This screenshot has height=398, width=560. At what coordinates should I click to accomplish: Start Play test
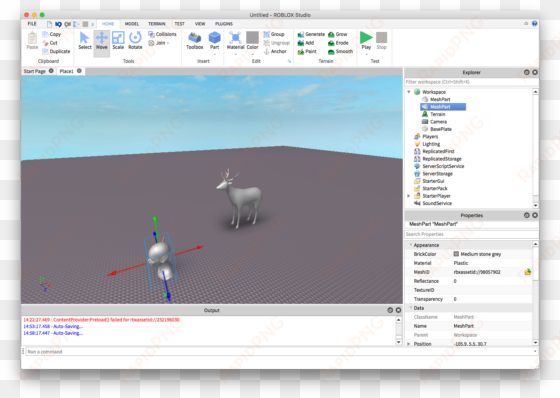(x=366, y=40)
